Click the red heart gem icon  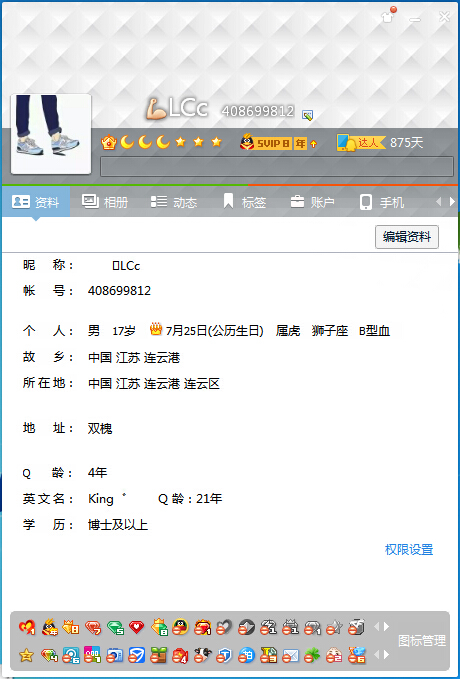click(136, 627)
